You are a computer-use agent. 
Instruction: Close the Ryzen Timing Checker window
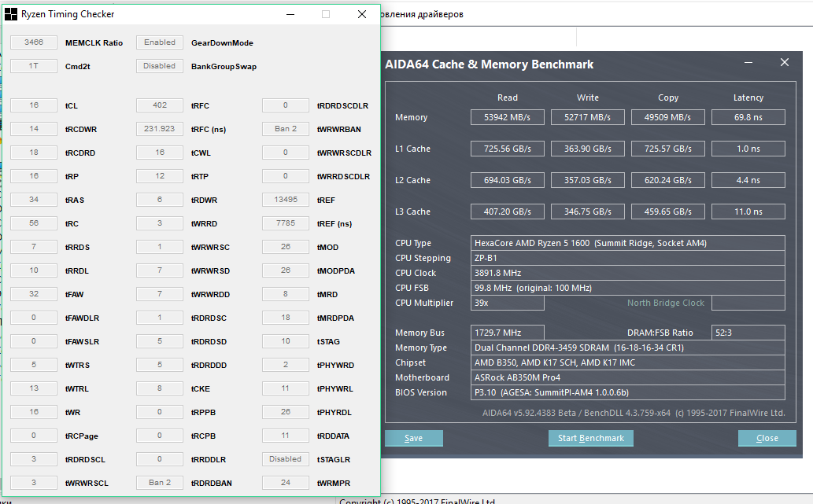coord(361,14)
